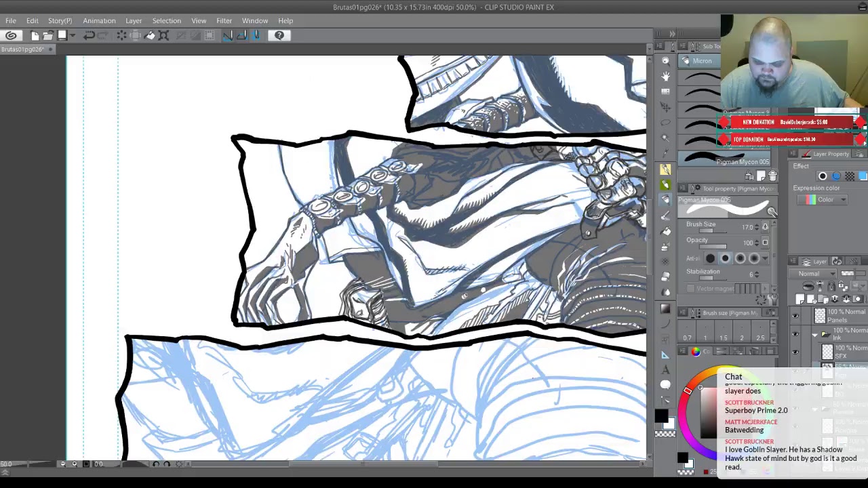Image resolution: width=868 pixels, height=488 pixels.
Task: Open the Animation menu
Action: 99,20
